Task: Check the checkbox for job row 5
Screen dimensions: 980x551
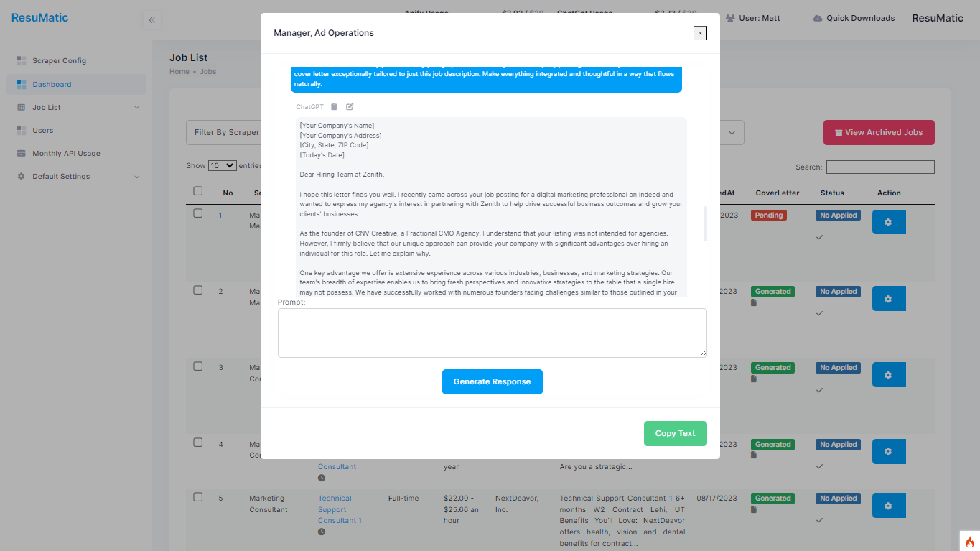Action: pyautogui.click(x=198, y=497)
